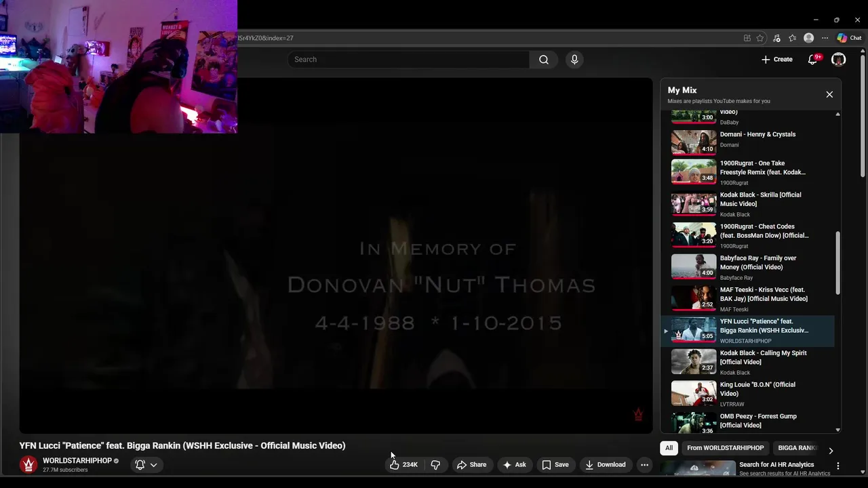Show next filter chips arrow
Screen dimensions: 868x488
coord(831,450)
